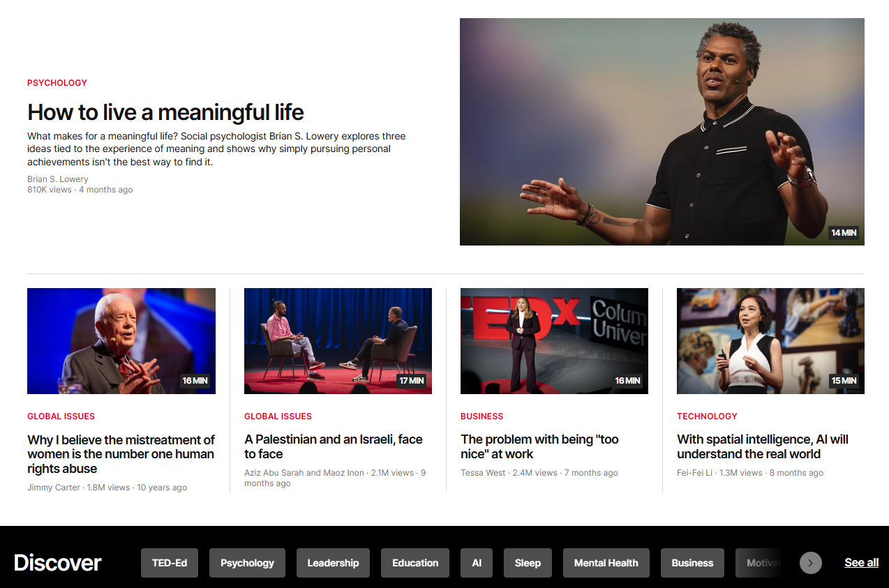889x588 pixels.
Task: Open the Jimmy Carter talk thumbnail
Action: [x=121, y=341]
